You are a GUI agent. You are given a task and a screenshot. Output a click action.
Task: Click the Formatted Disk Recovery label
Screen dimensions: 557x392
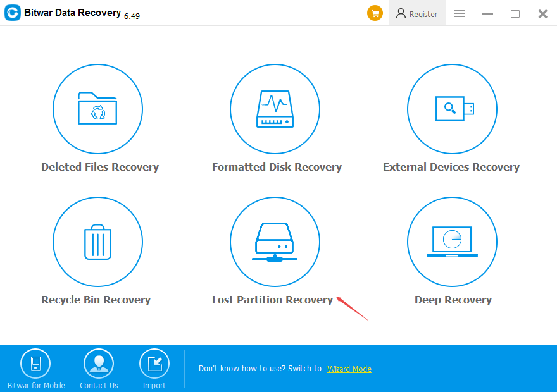(277, 167)
